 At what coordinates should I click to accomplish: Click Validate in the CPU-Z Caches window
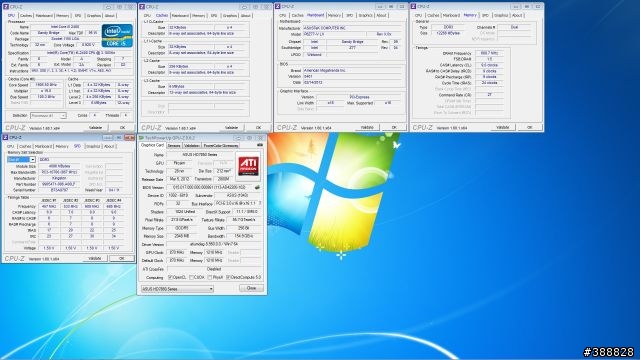(x=231, y=128)
